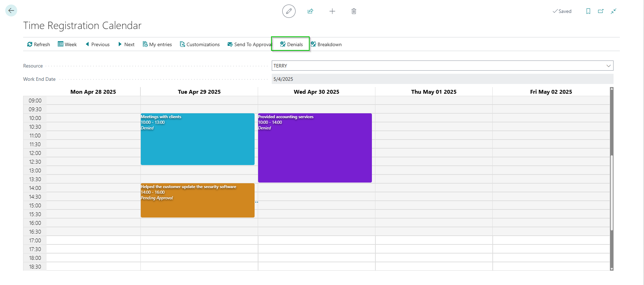Open page in new window icon
This screenshot has width=644, height=285.
[601, 11]
